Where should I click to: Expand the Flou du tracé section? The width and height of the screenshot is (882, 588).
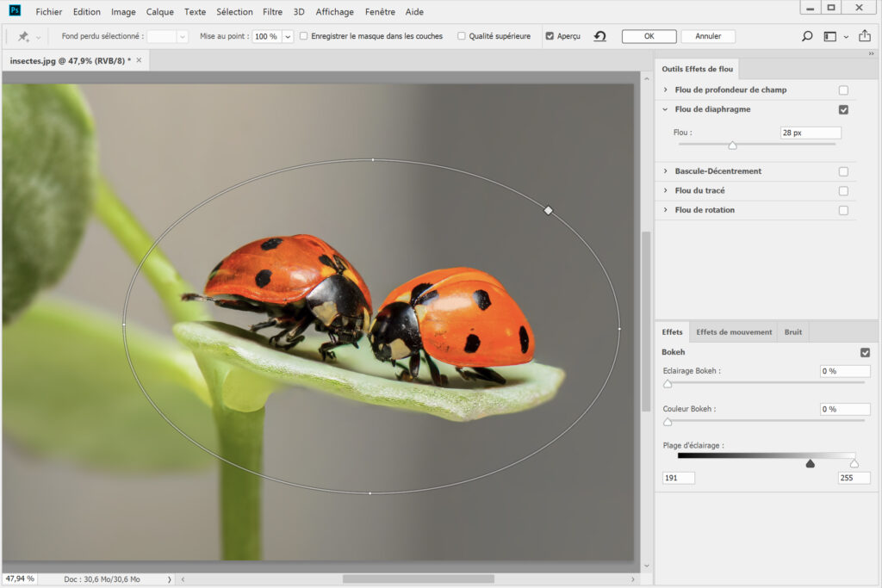coord(666,190)
